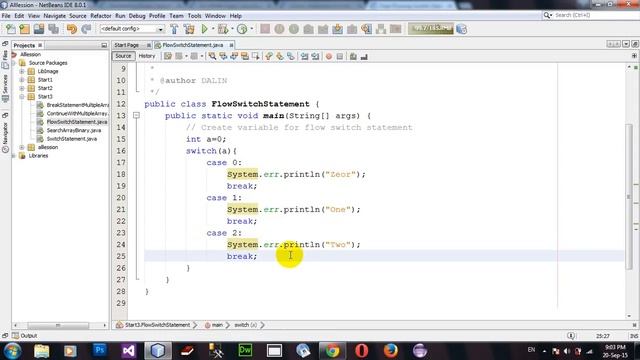Click the Shift Line Right icon
The width and height of the screenshot is (640, 360).
(315, 57)
